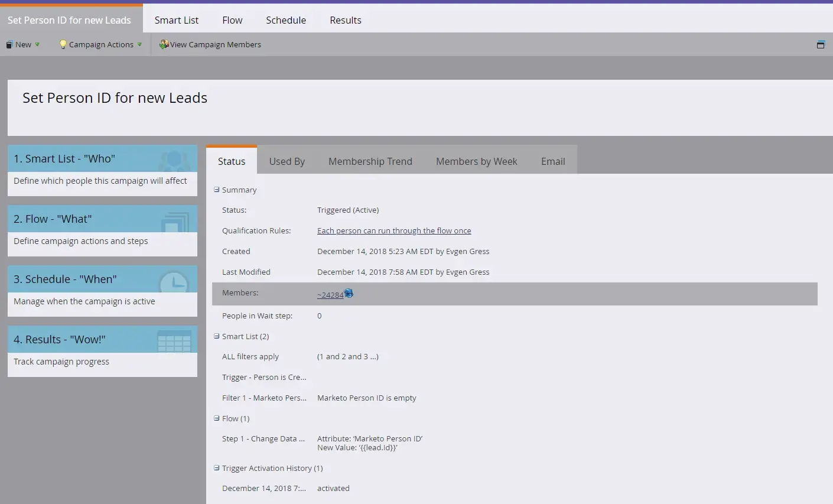Open the Membership Trend tab
This screenshot has height=504, width=833.
coord(370,161)
